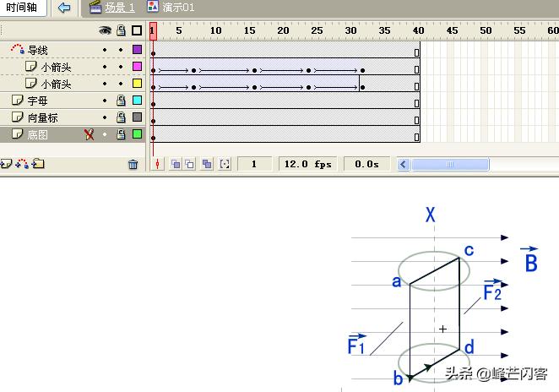Toggle visibility dot of 导线 layer
Screen dimensions: 559x392
105,50
